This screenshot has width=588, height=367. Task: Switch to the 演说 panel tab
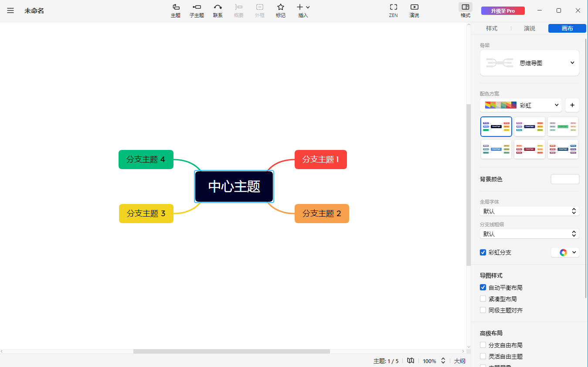point(529,28)
